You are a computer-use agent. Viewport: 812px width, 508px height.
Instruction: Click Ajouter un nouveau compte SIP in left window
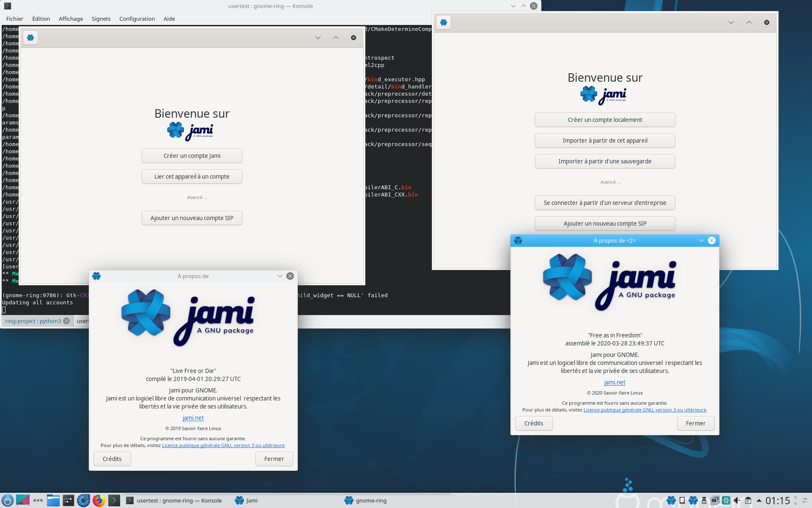click(192, 218)
